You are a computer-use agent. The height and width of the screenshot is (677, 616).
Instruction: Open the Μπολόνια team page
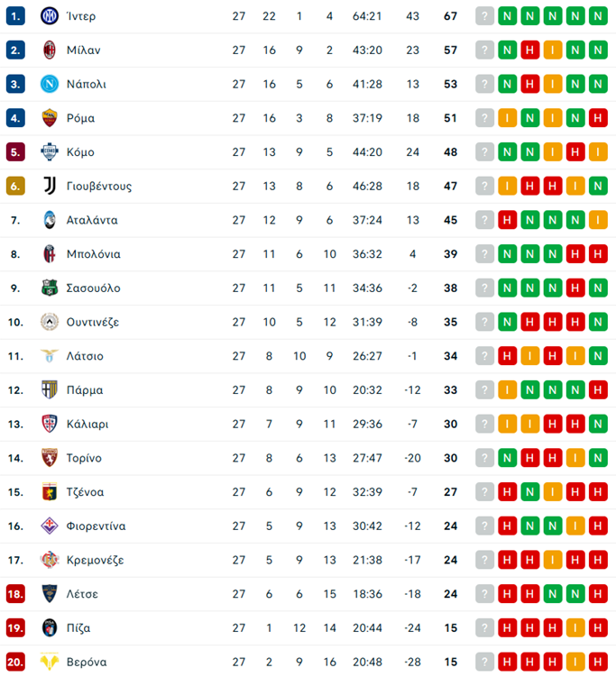tap(93, 254)
